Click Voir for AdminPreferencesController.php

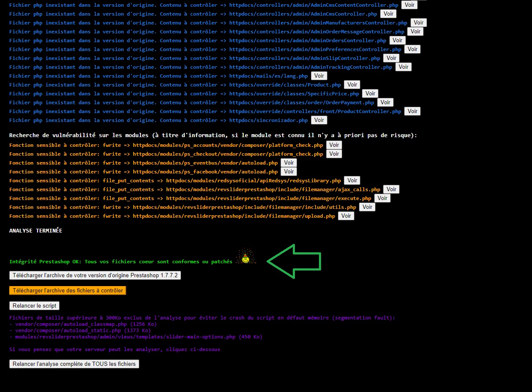pyautogui.click(x=413, y=49)
